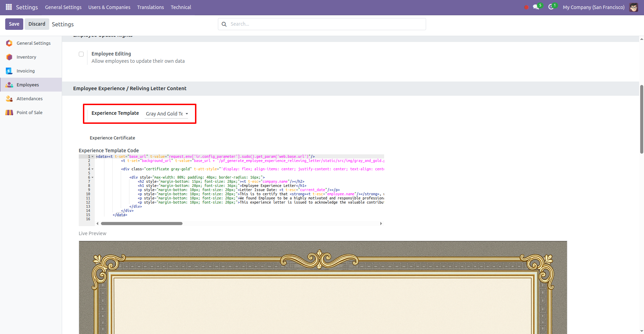Open the Experience Template dropdown
Viewport: 644px width, 334px height.
[167, 114]
